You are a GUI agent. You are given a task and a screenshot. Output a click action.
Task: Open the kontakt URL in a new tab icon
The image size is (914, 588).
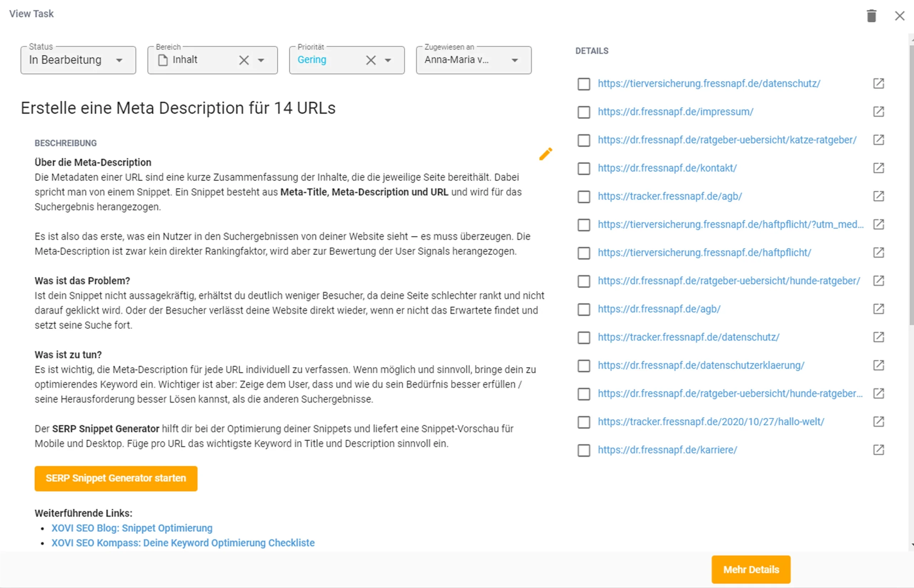point(879,168)
